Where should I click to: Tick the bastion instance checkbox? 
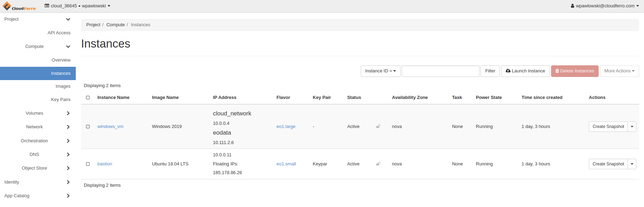coord(88,164)
